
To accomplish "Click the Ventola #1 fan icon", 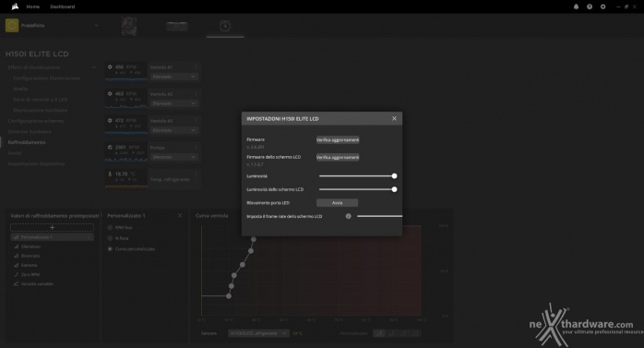I will (x=110, y=66).
